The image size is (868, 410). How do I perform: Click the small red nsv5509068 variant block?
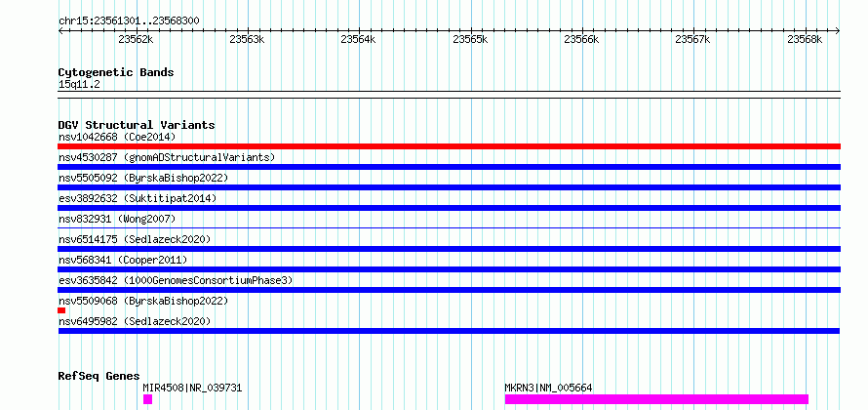coord(61,310)
